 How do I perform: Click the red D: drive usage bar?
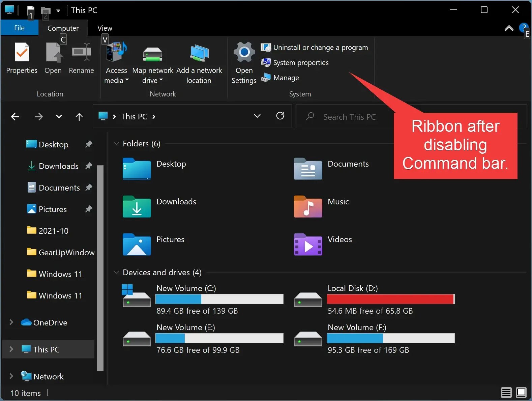pos(391,299)
